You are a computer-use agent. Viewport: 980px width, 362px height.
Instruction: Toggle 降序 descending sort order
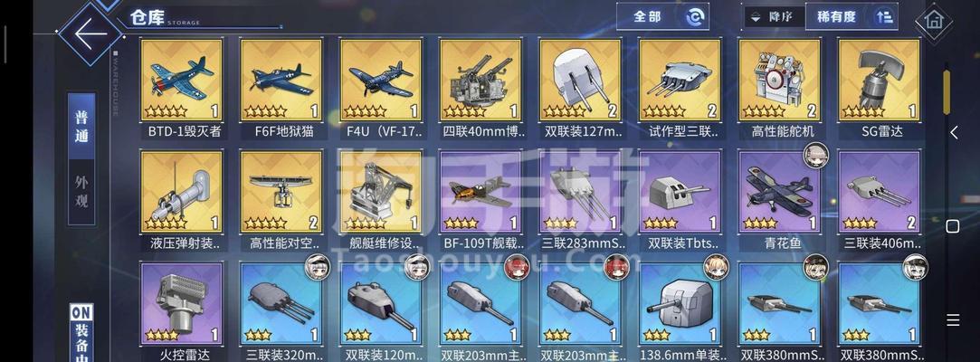(x=774, y=17)
